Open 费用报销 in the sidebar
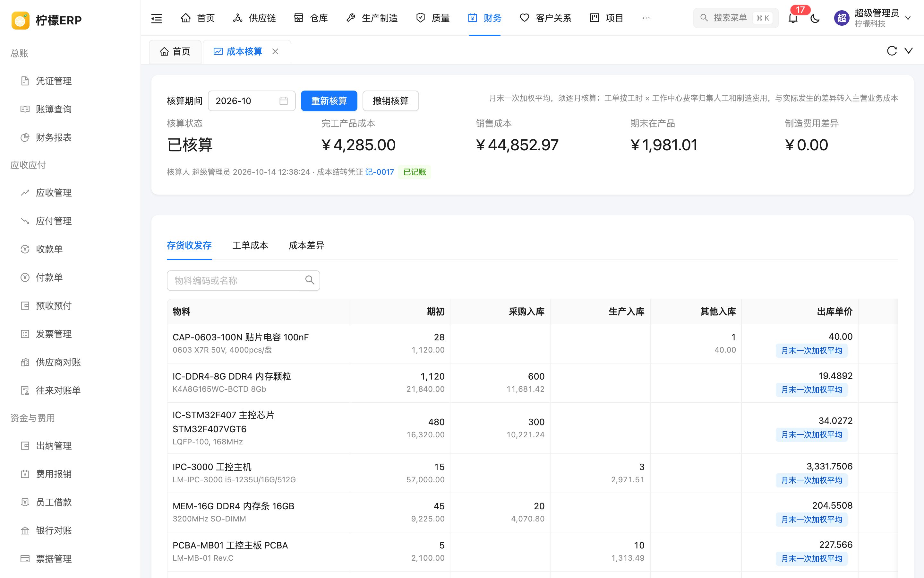The width and height of the screenshot is (924, 578). point(54,474)
